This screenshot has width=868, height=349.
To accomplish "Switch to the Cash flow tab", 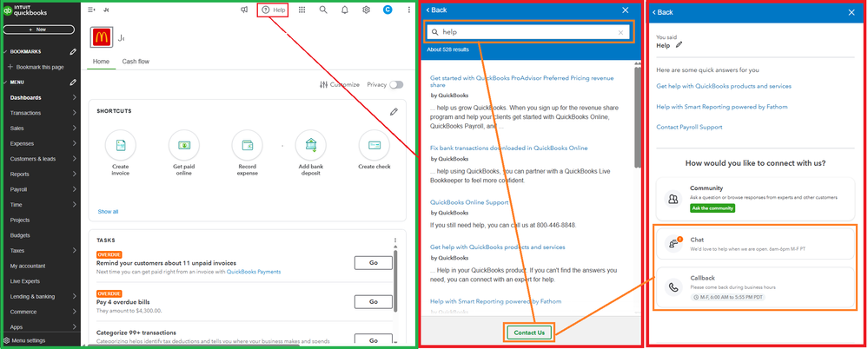I will [x=136, y=62].
